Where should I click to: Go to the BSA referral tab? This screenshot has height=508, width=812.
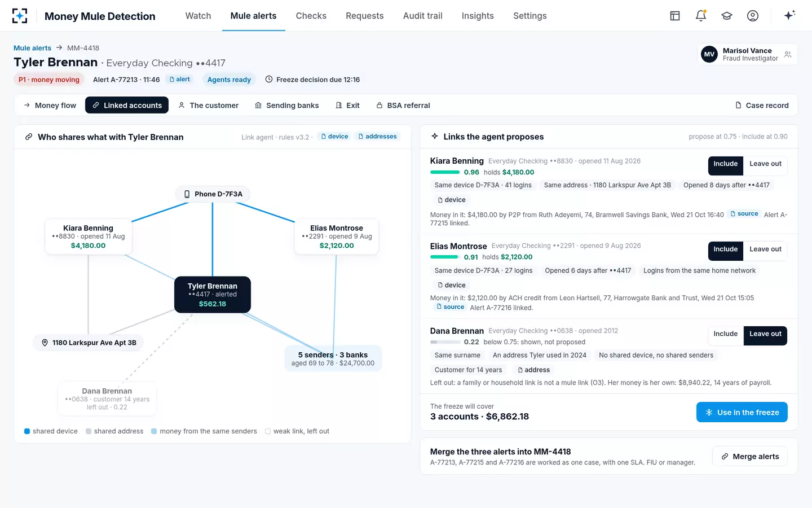[x=403, y=106]
